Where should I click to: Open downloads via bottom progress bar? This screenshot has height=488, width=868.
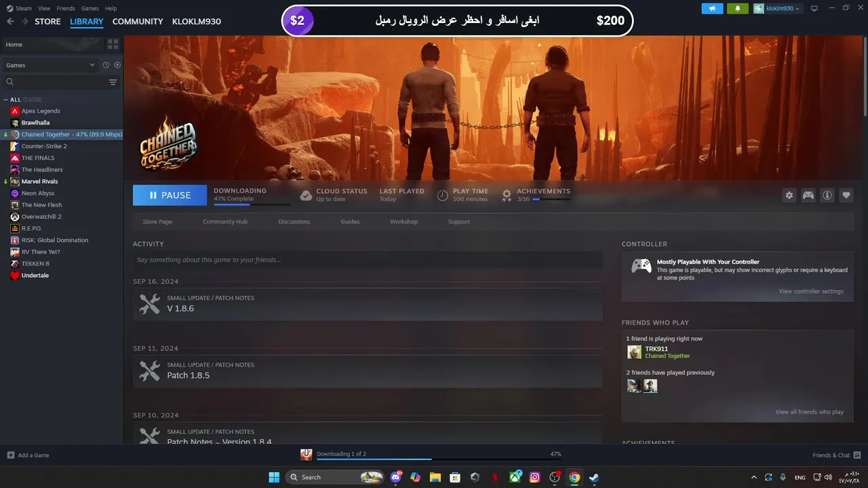tap(439, 460)
